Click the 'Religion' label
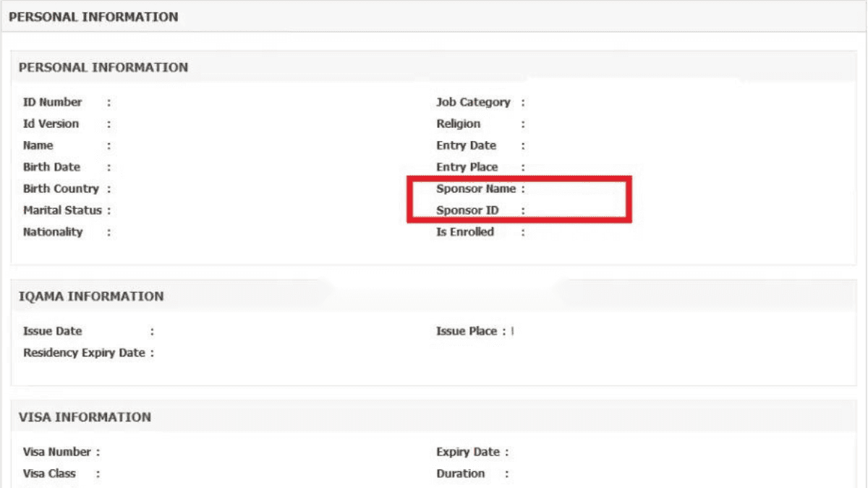The image size is (868, 488). point(459,124)
